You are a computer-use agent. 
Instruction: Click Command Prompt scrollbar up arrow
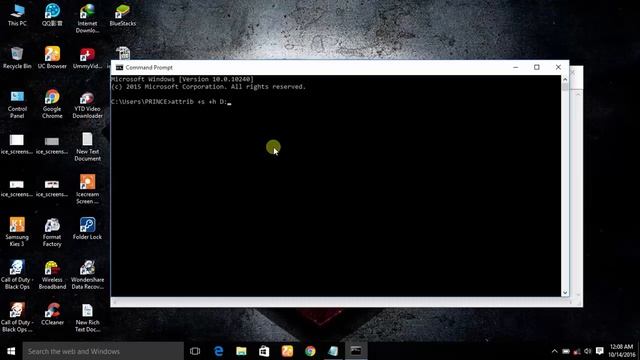pos(565,79)
